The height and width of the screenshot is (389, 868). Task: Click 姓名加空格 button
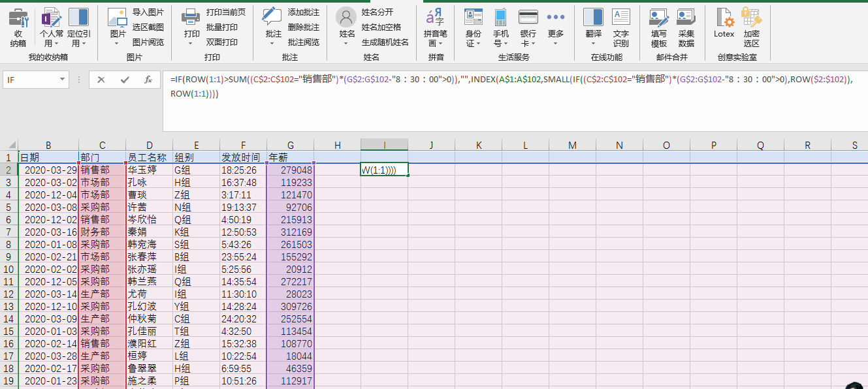click(381, 27)
